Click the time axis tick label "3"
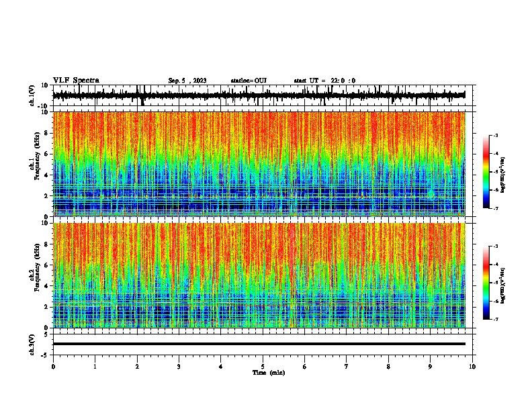Screen dimensions: 532x411 click(x=179, y=367)
